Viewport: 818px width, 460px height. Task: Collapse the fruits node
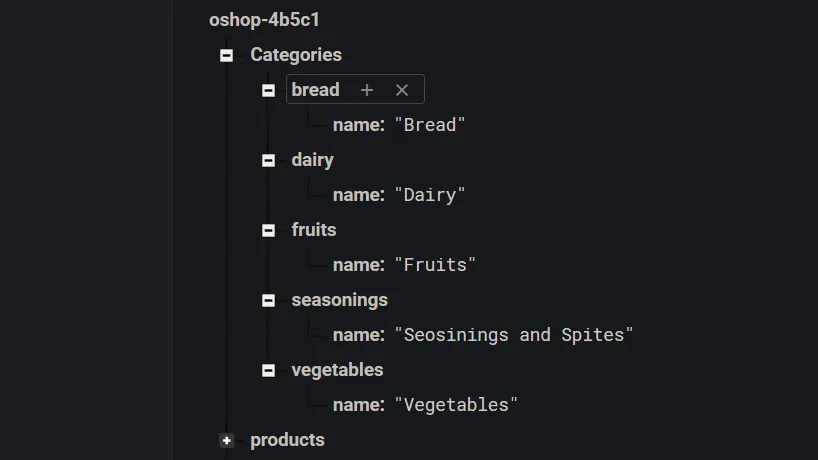(268, 230)
